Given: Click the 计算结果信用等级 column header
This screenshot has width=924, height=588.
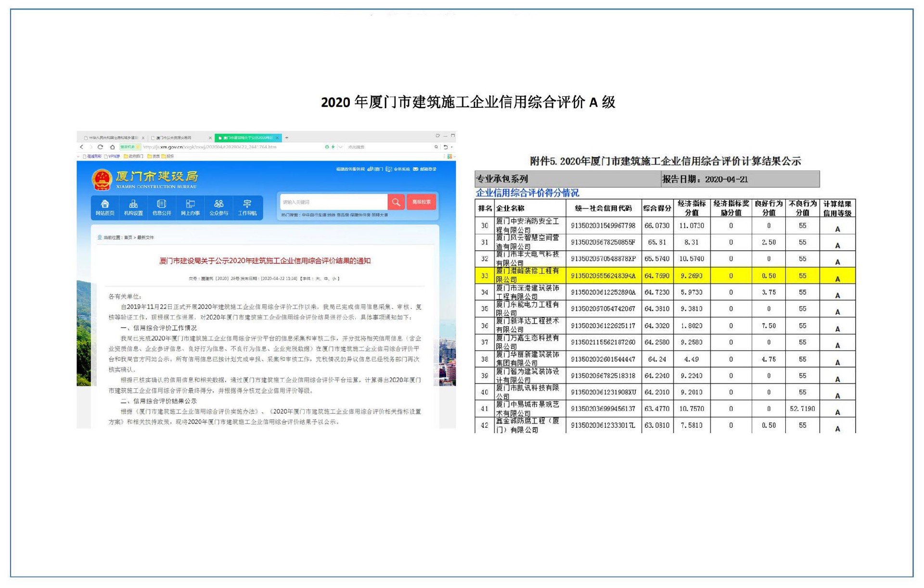Looking at the screenshot, I should coord(837,208).
